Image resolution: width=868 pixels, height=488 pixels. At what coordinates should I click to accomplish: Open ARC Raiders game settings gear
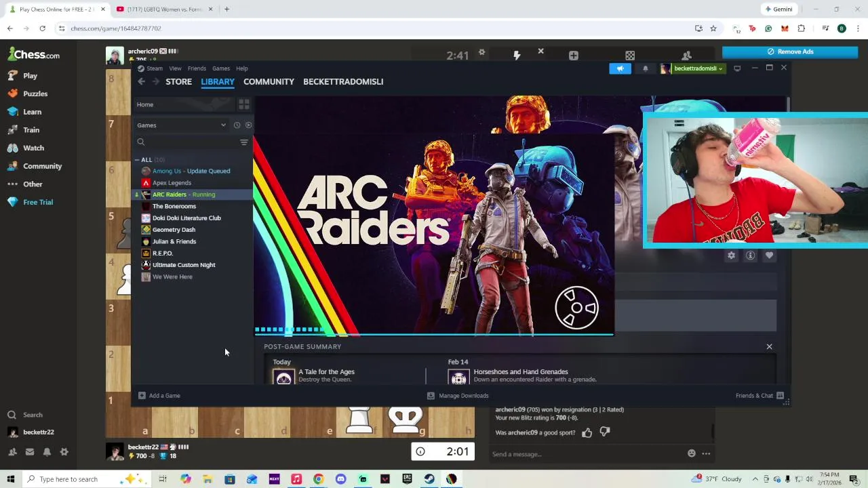pos(731,256)
